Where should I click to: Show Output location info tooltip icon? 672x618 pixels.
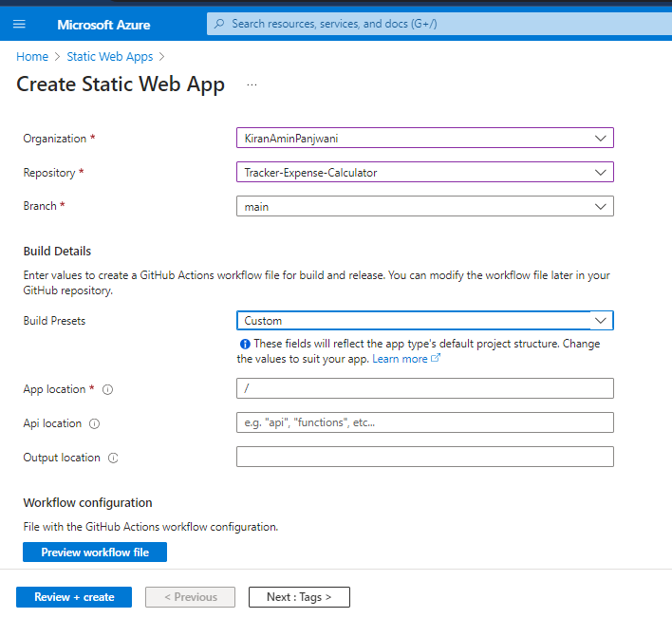click(x=113, y=459)
